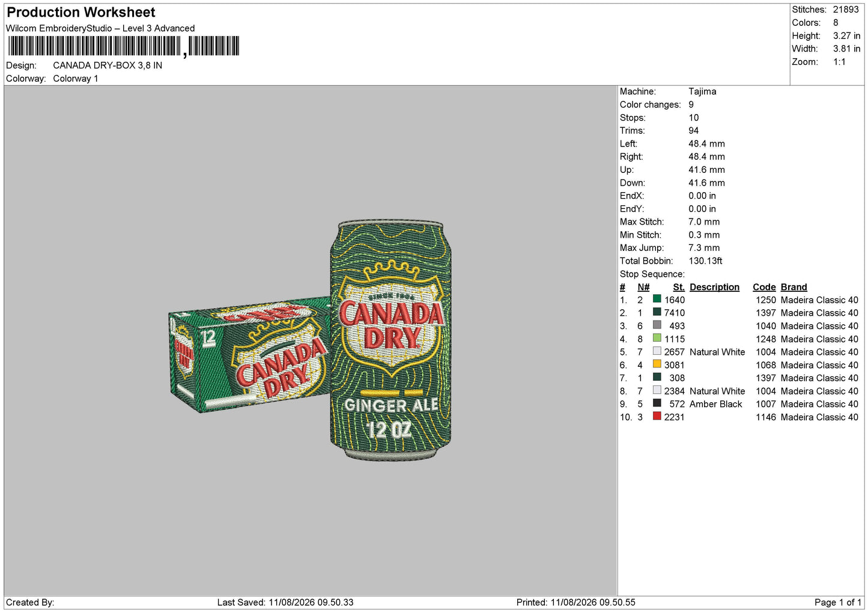868x613 pixels.
Task: Click code 1248 in stop 4
Action: tap(766, 339)
